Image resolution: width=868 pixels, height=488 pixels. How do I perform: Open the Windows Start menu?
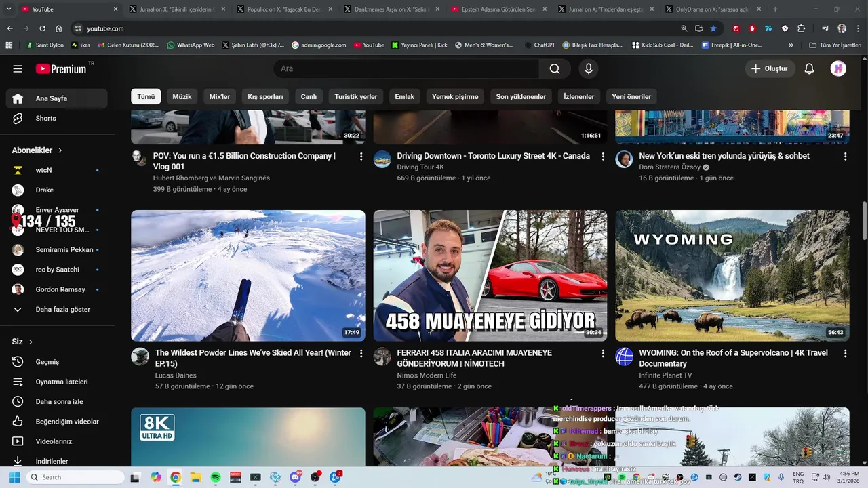pyautogui.click(x=15, y=477)
